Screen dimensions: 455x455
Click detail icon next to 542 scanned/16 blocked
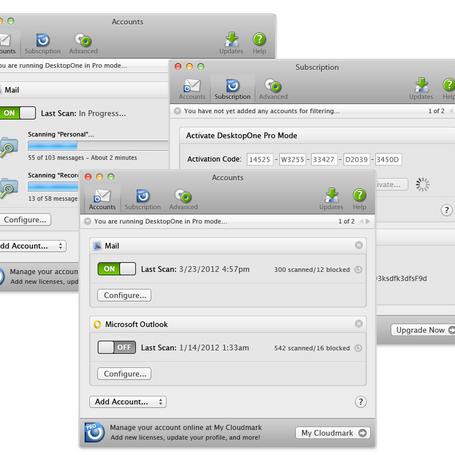coord(358,348)
